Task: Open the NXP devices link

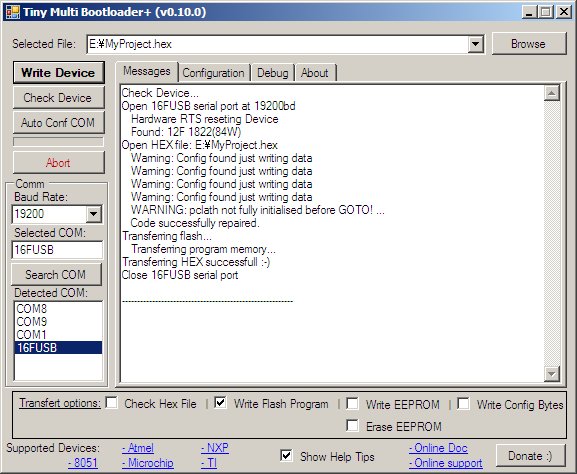Action: [215, 448]
